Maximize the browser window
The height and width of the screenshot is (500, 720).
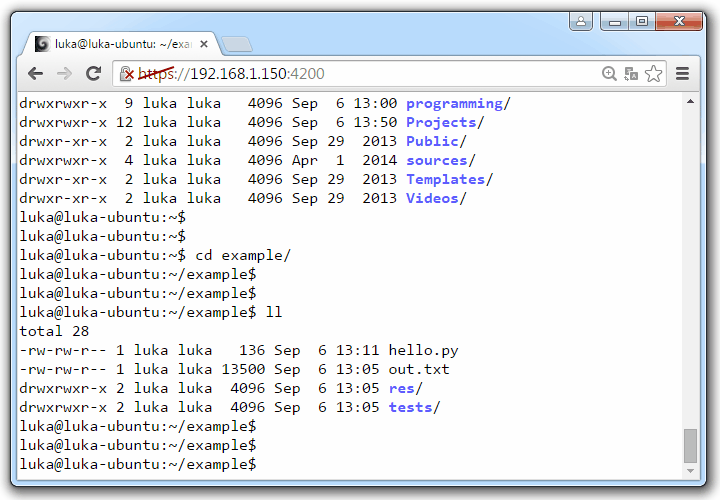coord(640,20)
